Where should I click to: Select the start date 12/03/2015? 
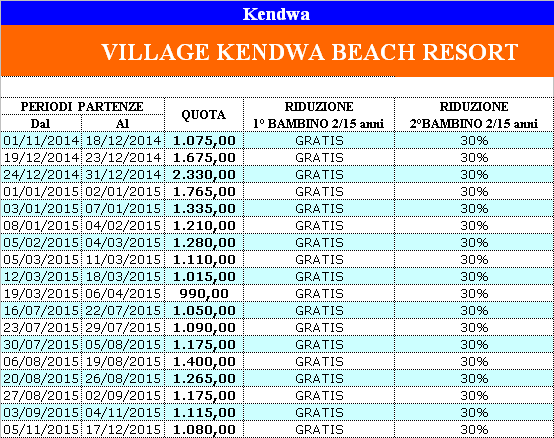click(x=41, y=277)
